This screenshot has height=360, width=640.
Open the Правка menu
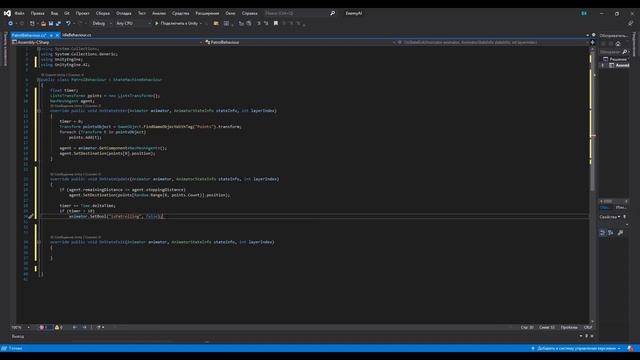[x=37, y=13]
